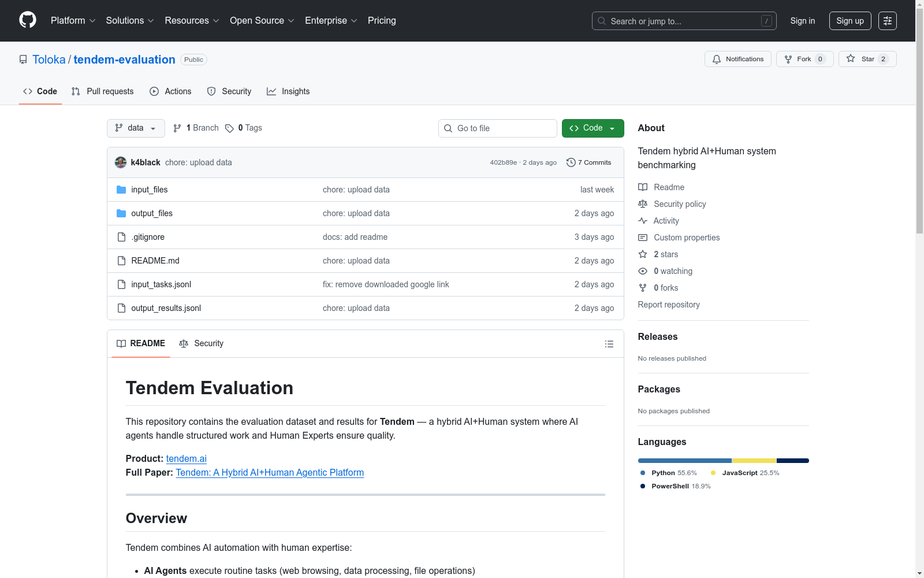Click the k4black avatar image
This screenshot has height=578, width=924.
[121, 162]
